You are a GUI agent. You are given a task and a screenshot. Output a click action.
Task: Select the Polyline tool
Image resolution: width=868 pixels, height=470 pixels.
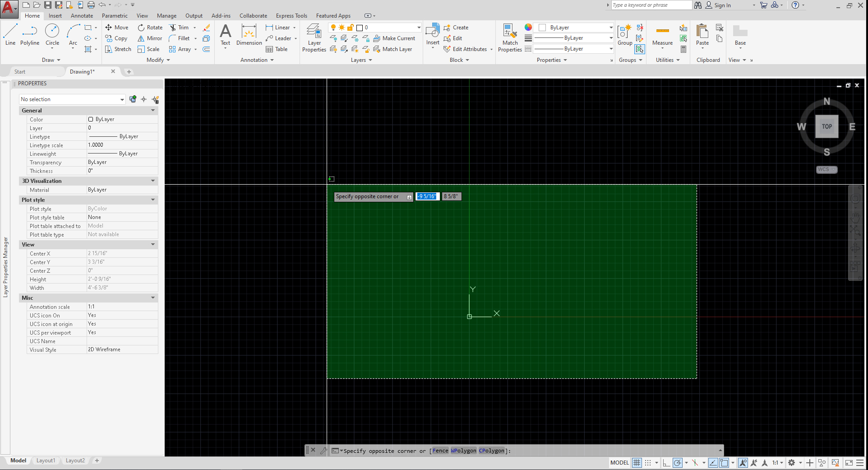pyautogui.click(x=29, y=34)
